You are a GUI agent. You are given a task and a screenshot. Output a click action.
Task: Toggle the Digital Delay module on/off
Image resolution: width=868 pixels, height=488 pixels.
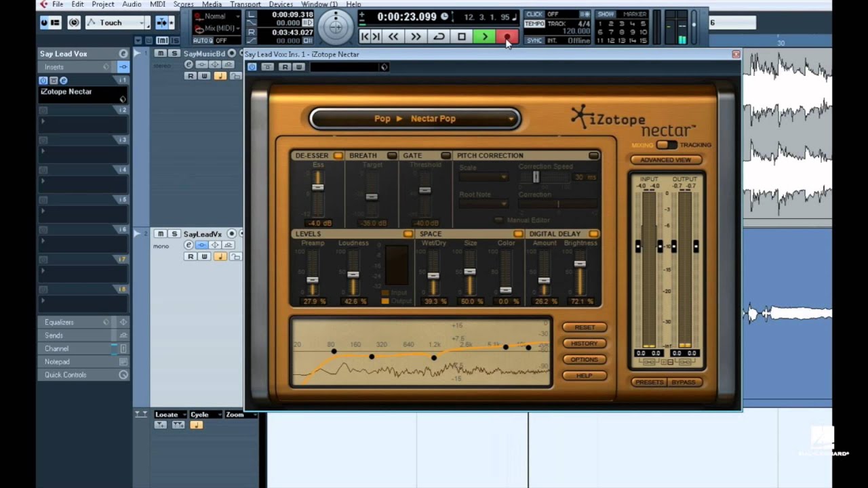coord(593,234)
